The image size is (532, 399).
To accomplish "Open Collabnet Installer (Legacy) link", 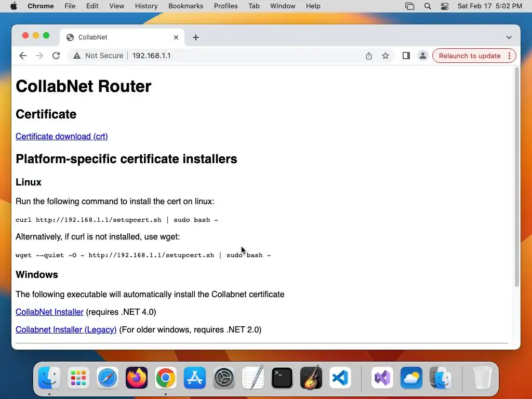I will 66,329.
